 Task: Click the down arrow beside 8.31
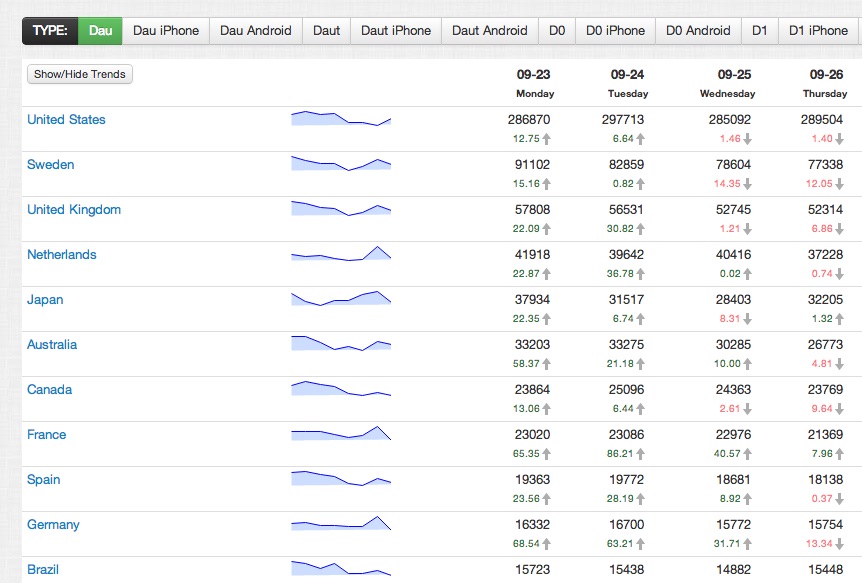click(747, 320)
